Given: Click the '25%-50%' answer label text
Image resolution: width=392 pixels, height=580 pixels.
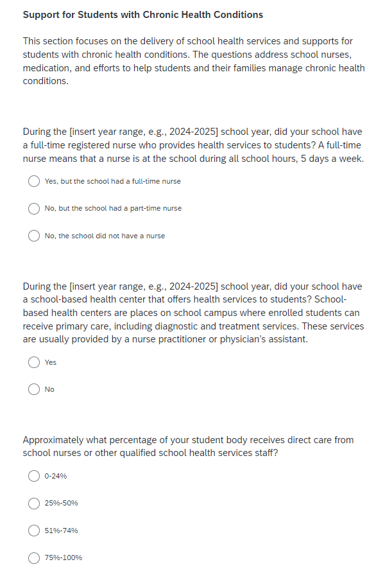Looking at the screenshot, I should (x=62, y=503).
